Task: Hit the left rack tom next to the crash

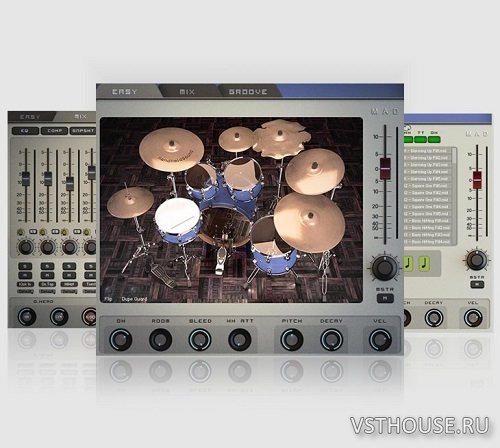Action: pos(201,182)
